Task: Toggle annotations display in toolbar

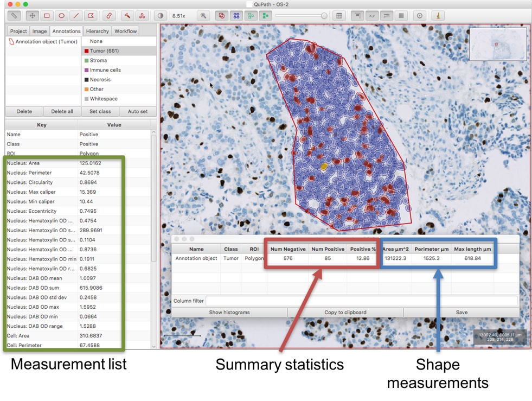Action: [x=222, y=16]
